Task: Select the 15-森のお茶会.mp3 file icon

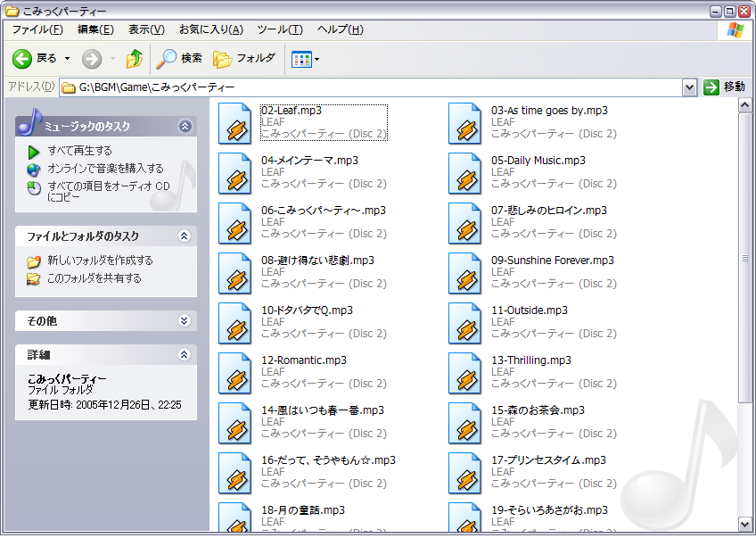Action: coord(464,423)
